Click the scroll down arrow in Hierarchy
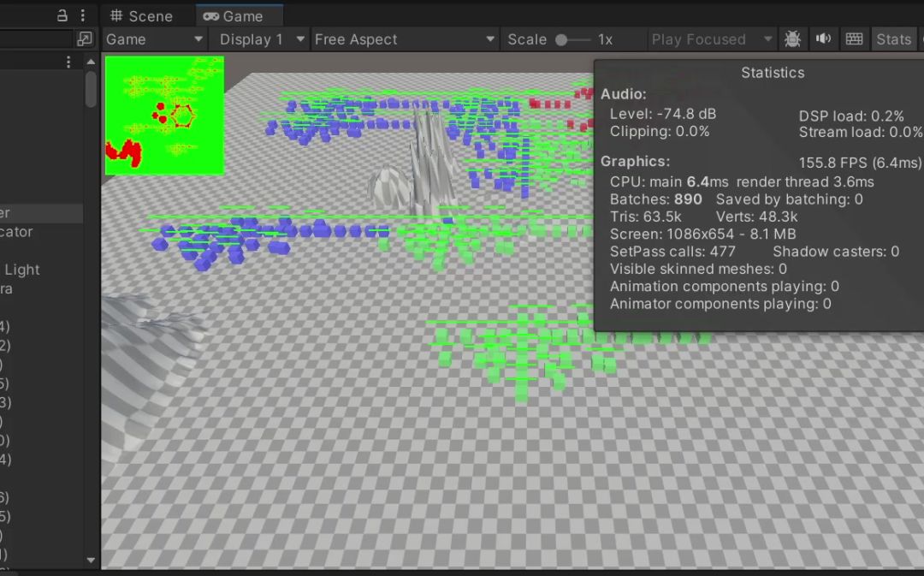This screenshot has height=576, width=924. click(91, 561)
